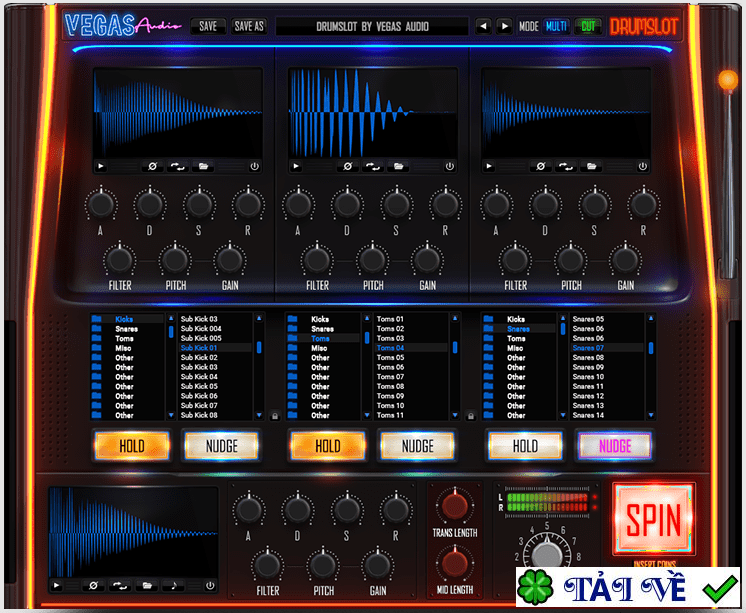Toggle HOLD for the third slot
Viewport: 746px width, 613px height.
pos(525,446)
